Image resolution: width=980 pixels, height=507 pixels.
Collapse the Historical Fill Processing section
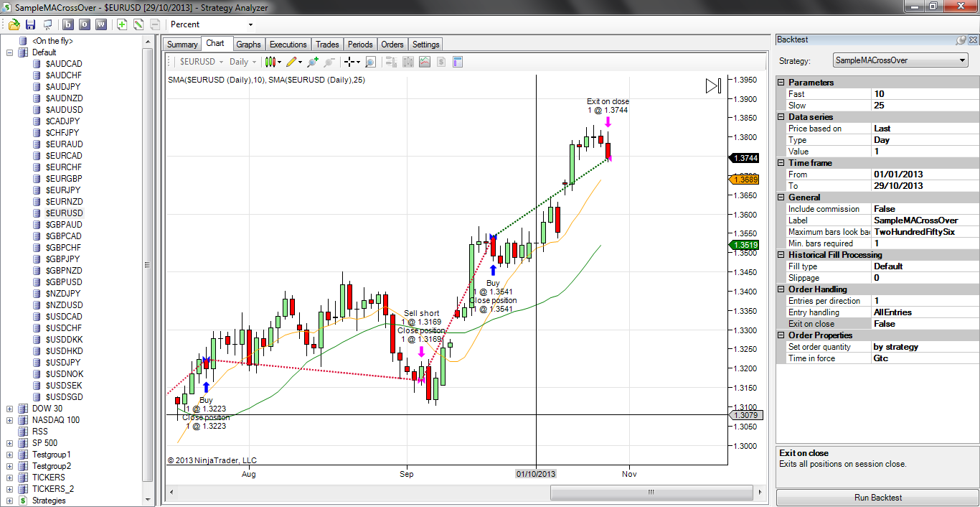(x=782, y=255)
